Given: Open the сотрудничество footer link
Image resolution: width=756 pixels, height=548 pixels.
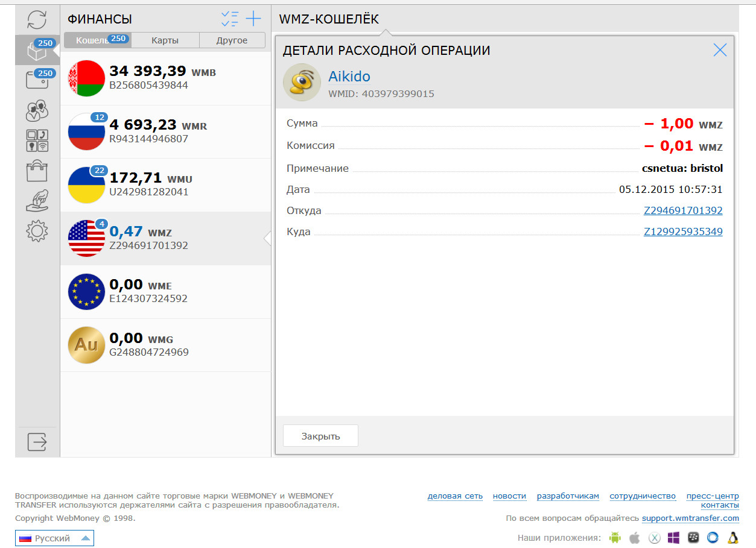Looking at the screenshot, I should pyautogui.click(x=643, y=496).
